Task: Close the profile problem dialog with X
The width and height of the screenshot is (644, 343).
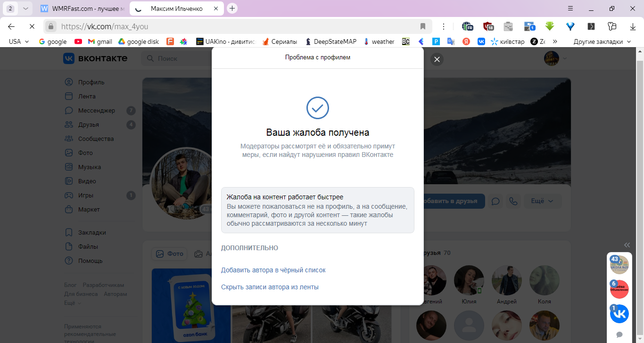Action: click(437, 59)
